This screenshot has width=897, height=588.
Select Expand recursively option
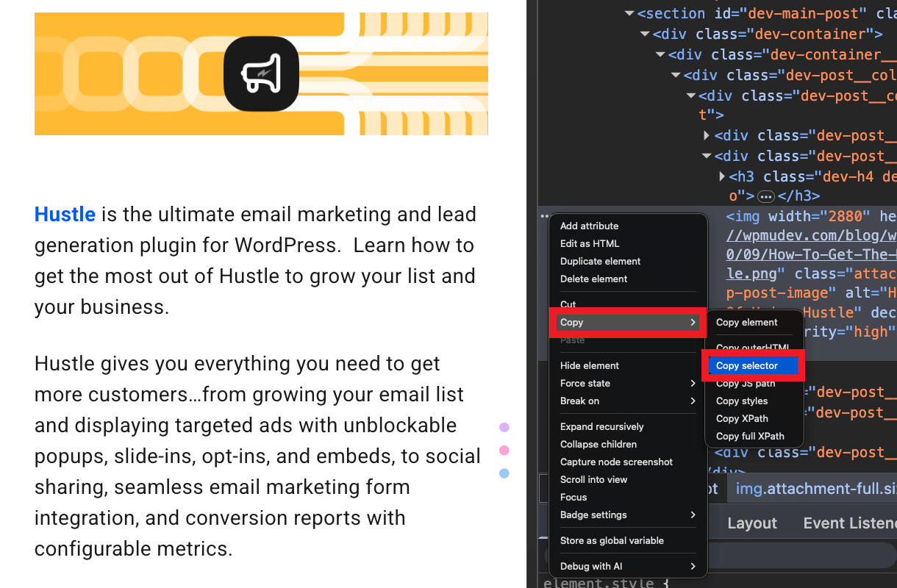601,426
